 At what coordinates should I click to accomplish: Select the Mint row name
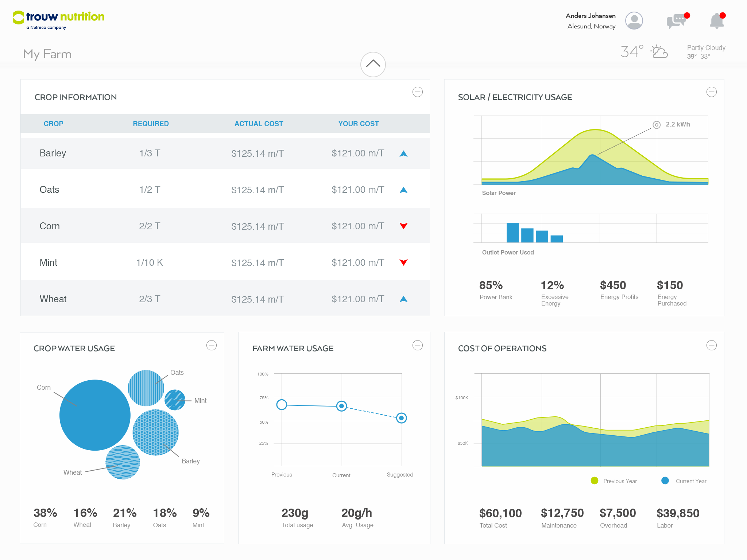click(49, 262)
